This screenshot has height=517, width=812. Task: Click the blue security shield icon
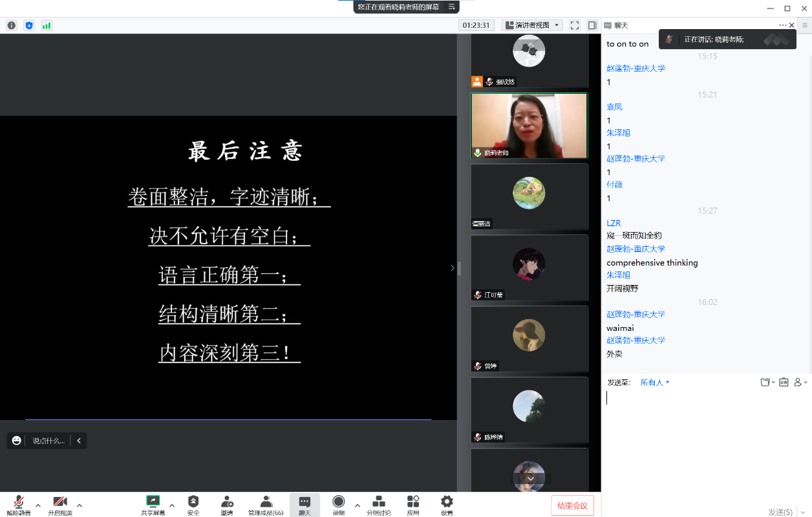click(29, 25)
